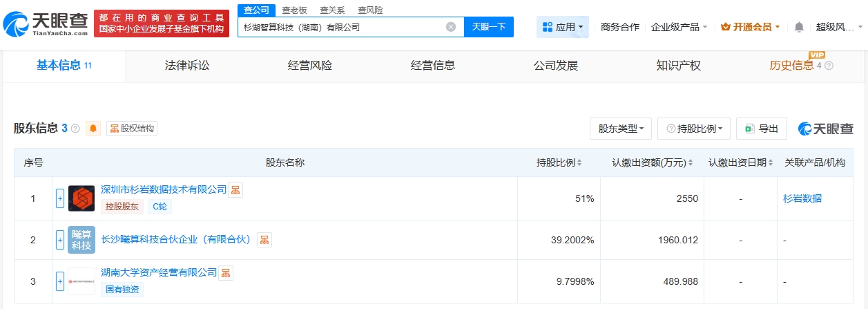Click the notification bell in header
868x309 pixels.
tap(799, 27)
